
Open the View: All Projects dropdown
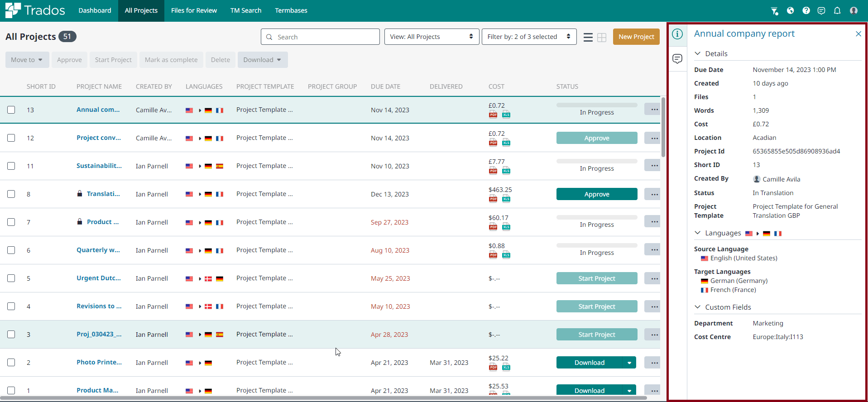tap(431, 37)
